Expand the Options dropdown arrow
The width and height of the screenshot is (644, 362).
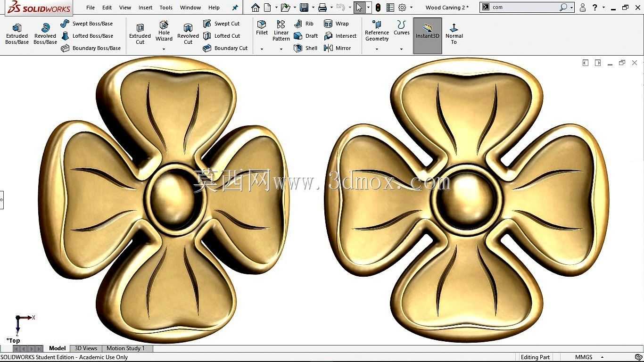(411, 8)
